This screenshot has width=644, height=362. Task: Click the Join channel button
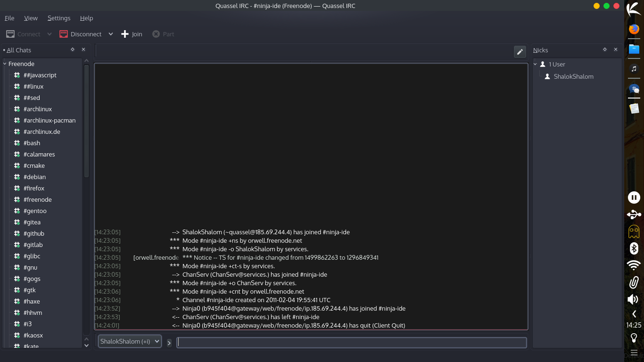pyautogui.click(x=132, y=34)
